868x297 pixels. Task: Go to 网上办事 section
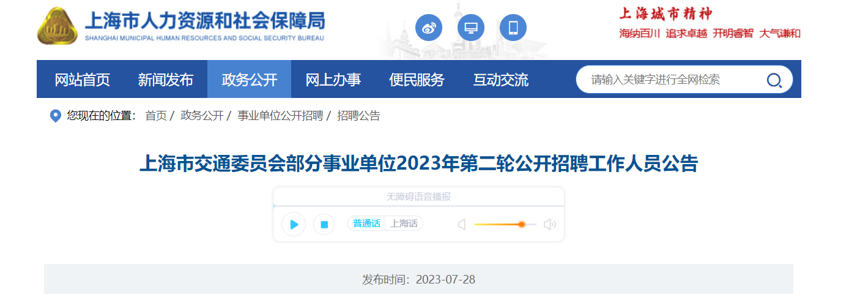[333, 80]
